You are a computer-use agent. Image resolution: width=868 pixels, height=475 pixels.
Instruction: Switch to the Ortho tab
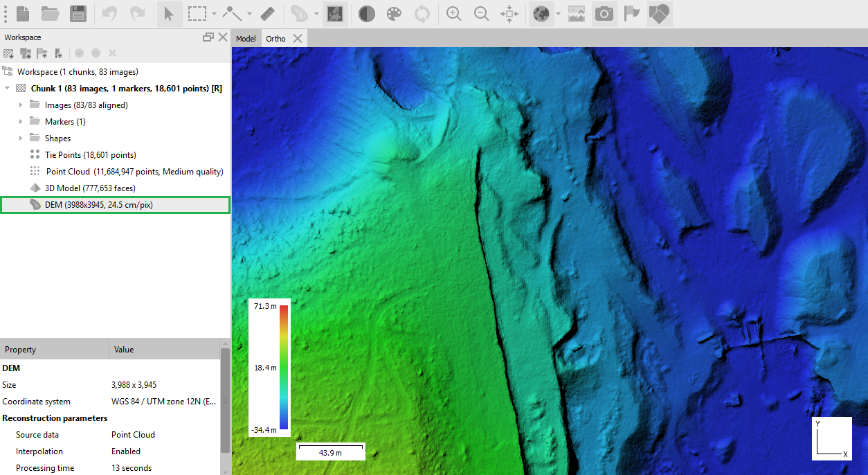(x=275, y=39)
